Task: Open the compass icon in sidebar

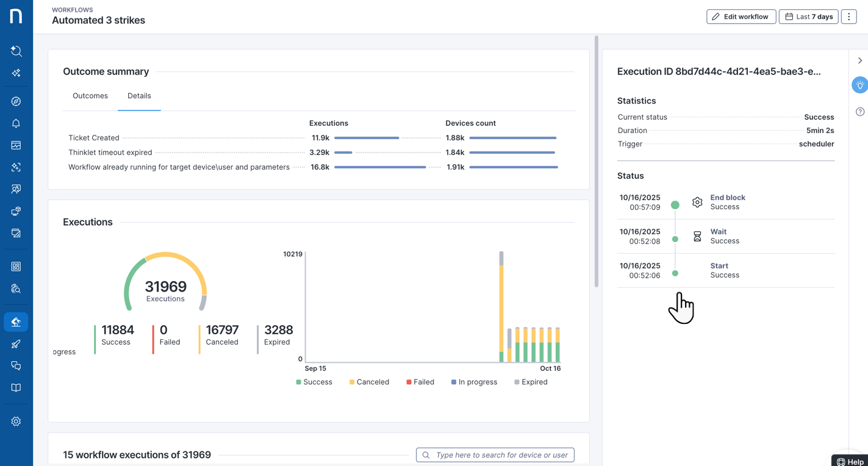Action: [x=16, y=101]
